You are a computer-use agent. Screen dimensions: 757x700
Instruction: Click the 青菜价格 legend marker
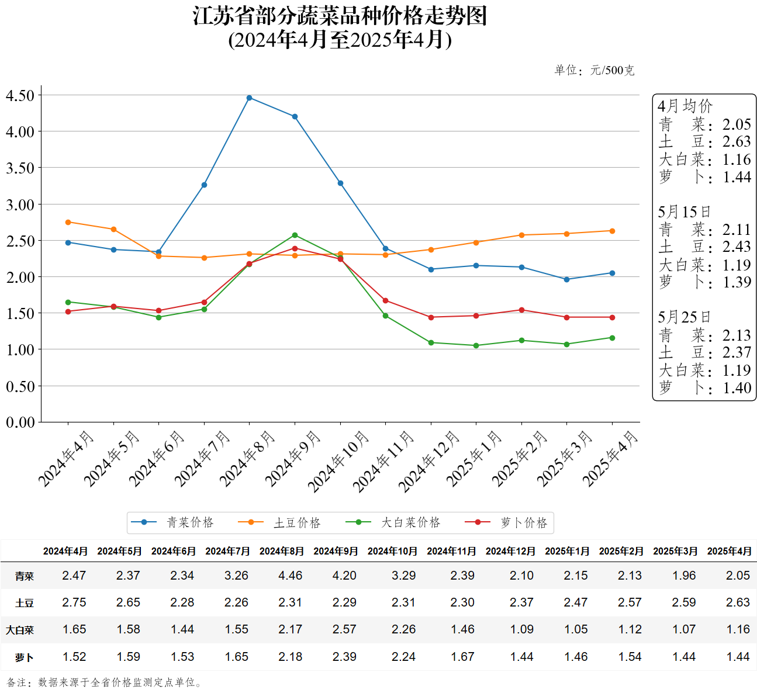pos(144,522)
